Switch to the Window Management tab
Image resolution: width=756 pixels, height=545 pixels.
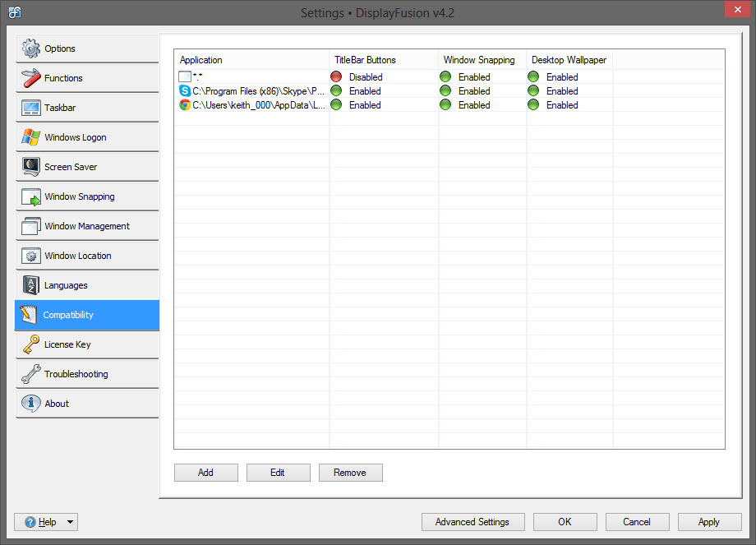click(87, 226)
